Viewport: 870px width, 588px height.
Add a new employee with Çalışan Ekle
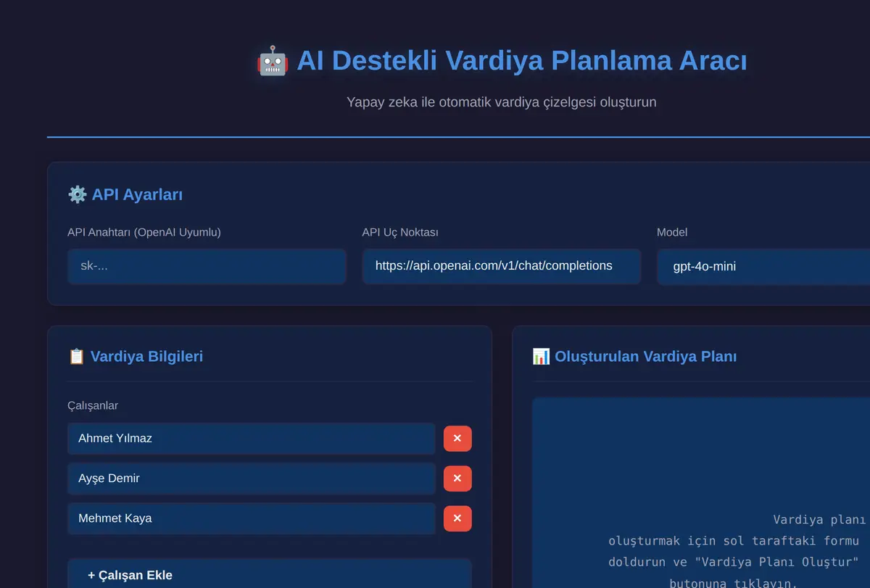[x=270, y=573]
